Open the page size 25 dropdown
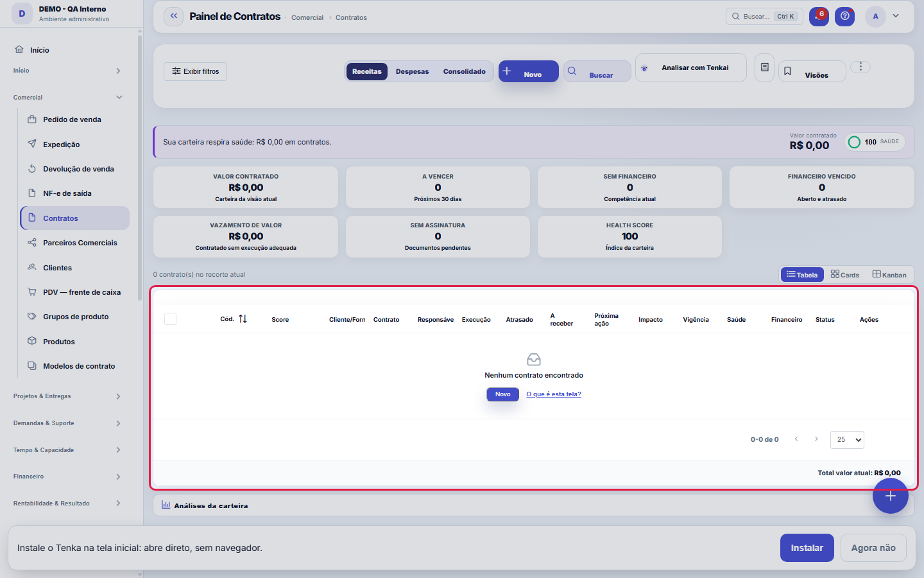Viewport: 924px width, 578px height. pos(847,440)
